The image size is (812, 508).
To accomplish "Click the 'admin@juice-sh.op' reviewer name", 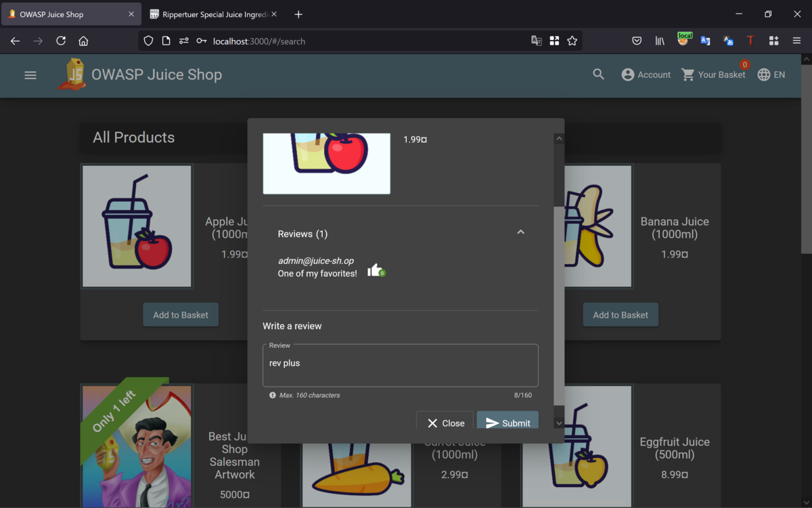I will point(316,261).
